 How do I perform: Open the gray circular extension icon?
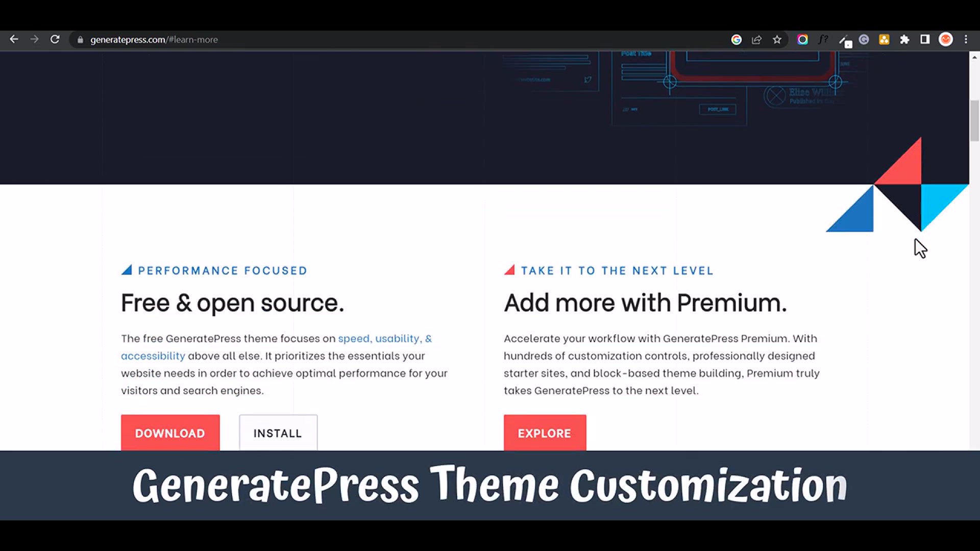click(x=864, y=40)
